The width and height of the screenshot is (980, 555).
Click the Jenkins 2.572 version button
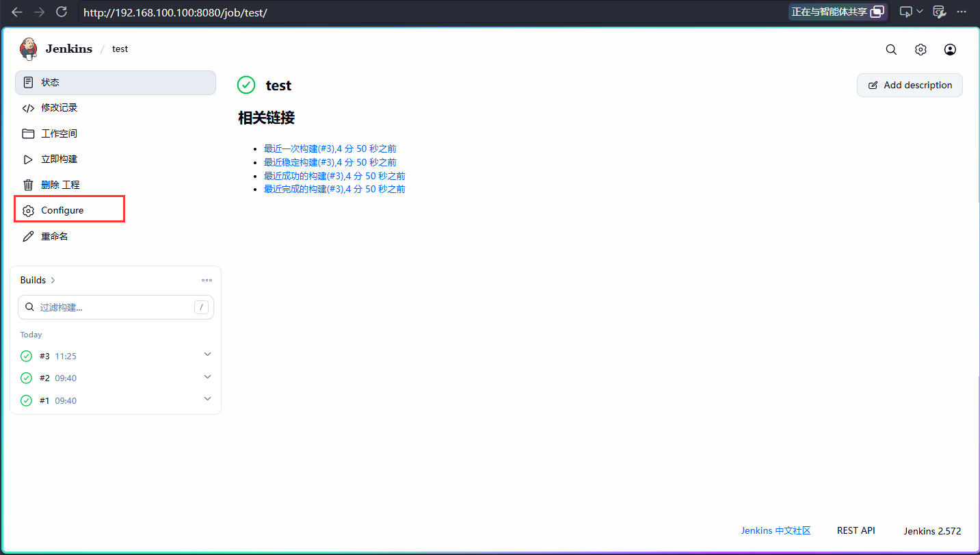932,531
